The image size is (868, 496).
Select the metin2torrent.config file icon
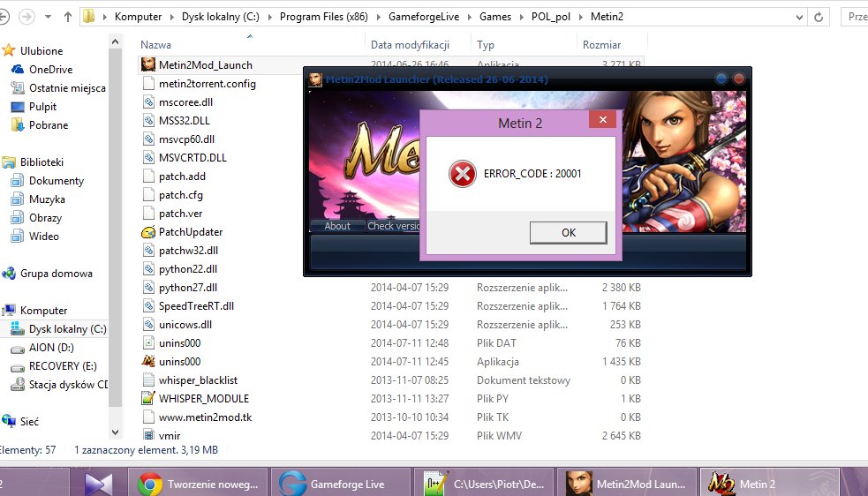(147, 84)
